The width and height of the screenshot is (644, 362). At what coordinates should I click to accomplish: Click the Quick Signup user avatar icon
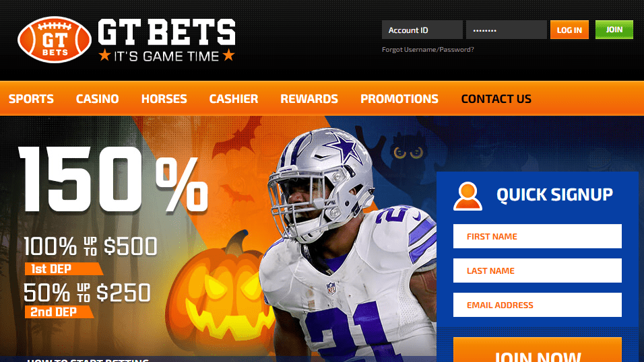pos(468,196)
